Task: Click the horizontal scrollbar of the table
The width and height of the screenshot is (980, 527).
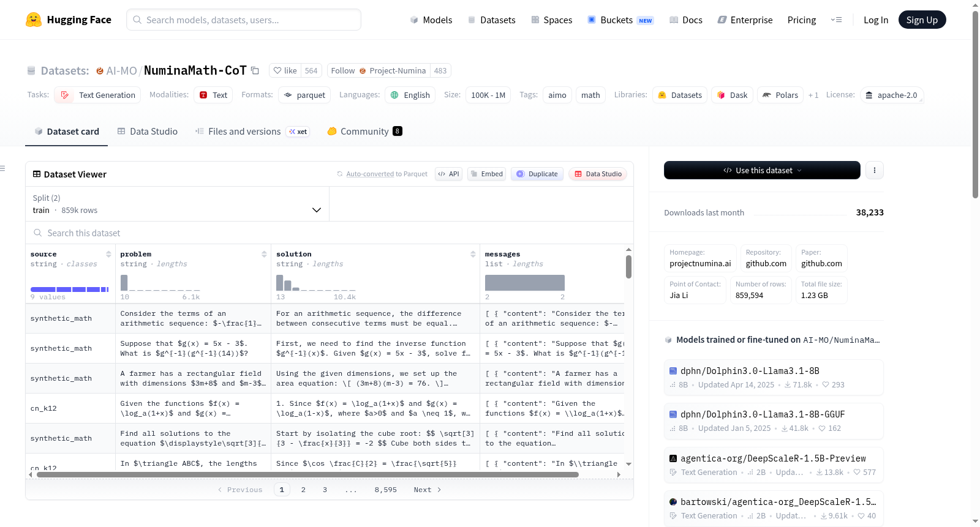Action: (x=307, y=474)
